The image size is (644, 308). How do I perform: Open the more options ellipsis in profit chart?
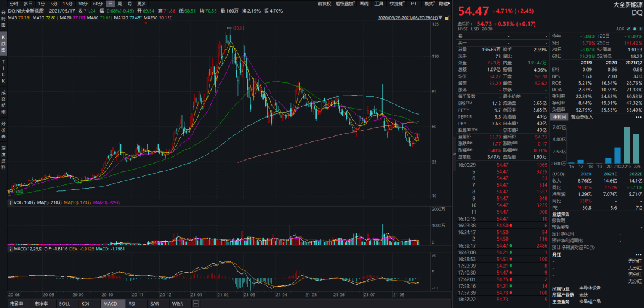(640, 117)
